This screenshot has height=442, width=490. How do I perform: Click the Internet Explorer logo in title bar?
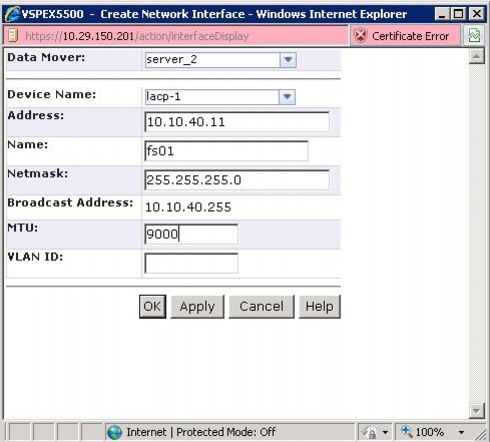12,14
